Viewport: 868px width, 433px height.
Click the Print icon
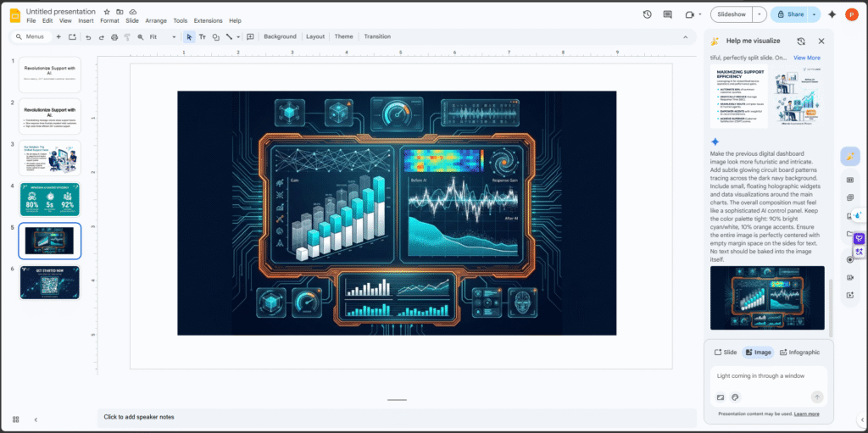pyautogui.click(x=114, y=37)
